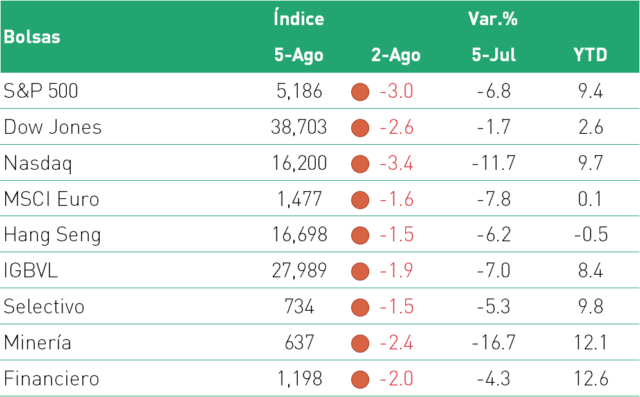Image resolution: width=640 pixels, height=397 pixels.
Task: Click the red dot next to MSCI Euro
Action: 360,200
